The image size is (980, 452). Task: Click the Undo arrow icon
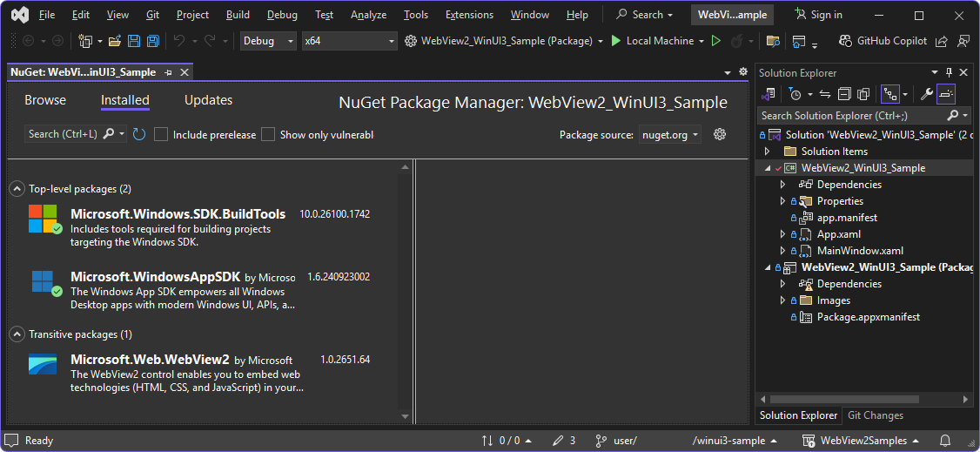point(179,41)
